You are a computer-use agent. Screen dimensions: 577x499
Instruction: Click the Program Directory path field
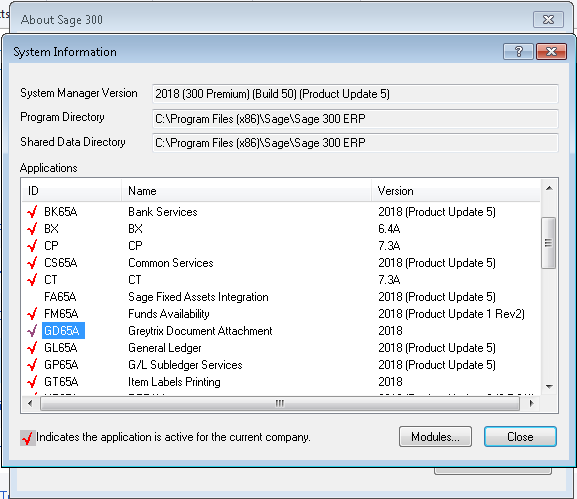[x=355, y=118]
